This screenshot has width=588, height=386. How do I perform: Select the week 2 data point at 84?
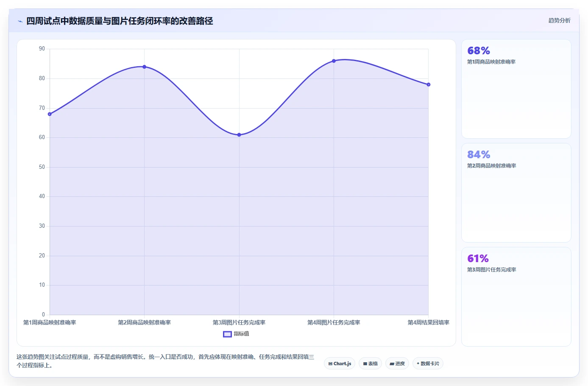pos(144,67)
